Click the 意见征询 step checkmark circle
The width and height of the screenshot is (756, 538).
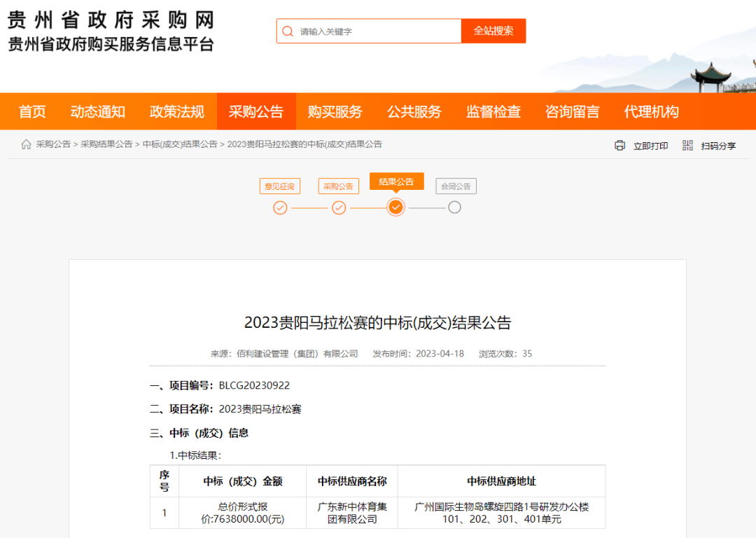(x=280, y=208)
